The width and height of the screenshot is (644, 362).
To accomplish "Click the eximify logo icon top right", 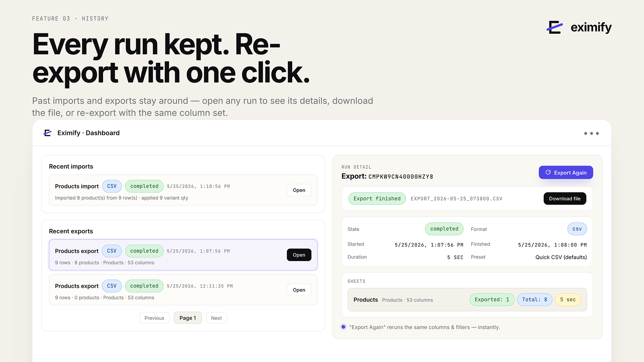I will (555, 27).
